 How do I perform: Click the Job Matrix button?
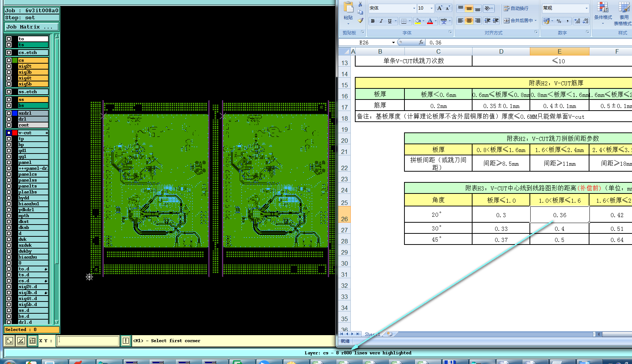pos(31,27)
